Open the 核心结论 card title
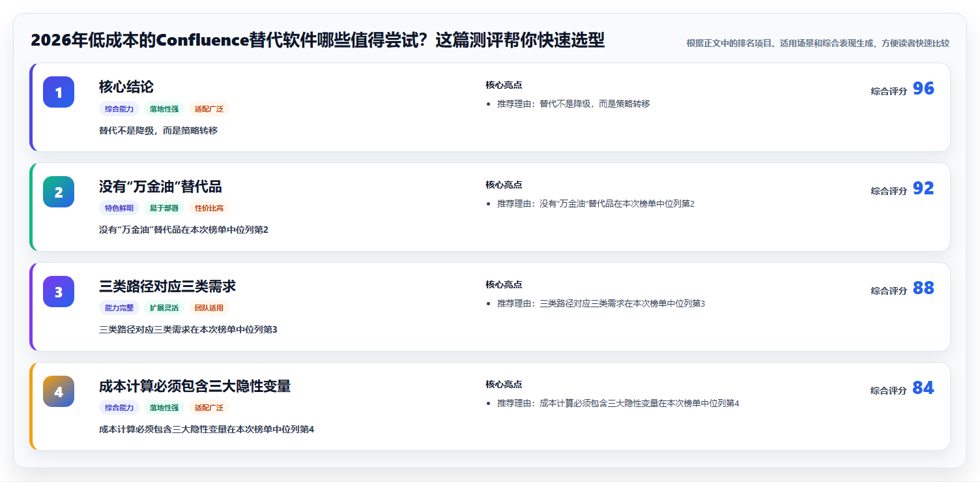This screenshot has height=482, width=980. coord(126,87)
